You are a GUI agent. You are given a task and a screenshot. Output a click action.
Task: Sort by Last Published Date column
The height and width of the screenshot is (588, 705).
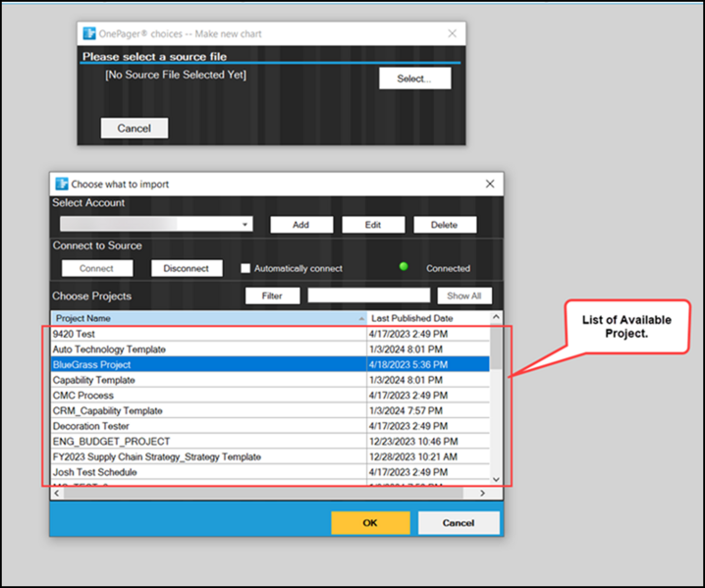point(428,318)
